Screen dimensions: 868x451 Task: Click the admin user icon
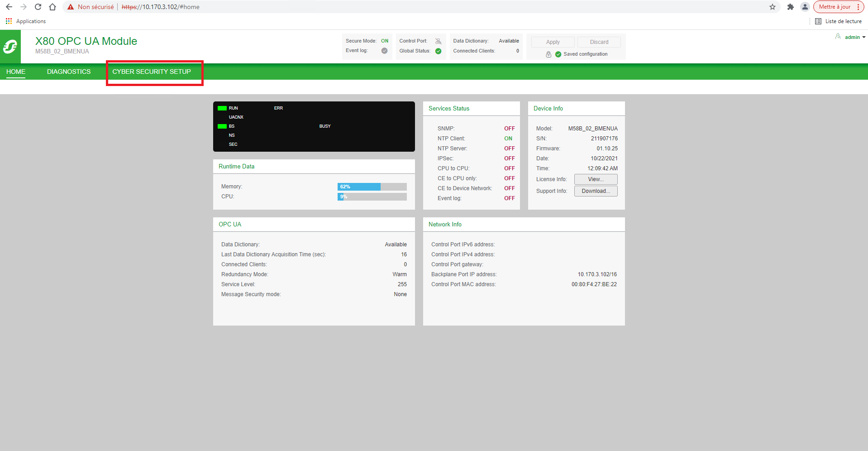[838, 37]
